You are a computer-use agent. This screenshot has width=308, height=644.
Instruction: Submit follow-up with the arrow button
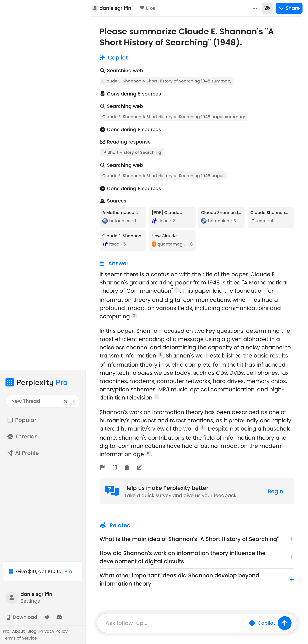coord(284,623)
